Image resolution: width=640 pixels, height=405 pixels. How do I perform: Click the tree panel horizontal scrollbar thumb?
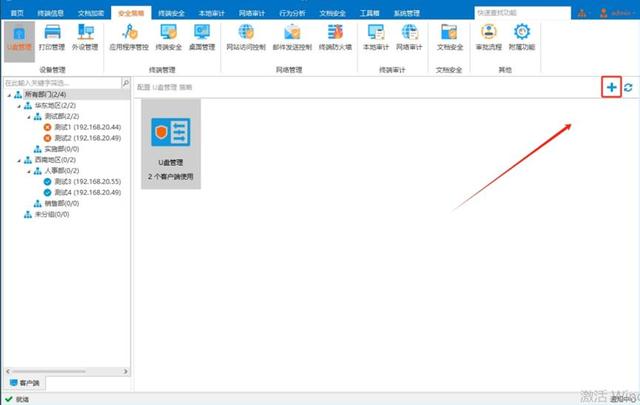(49, 372)
